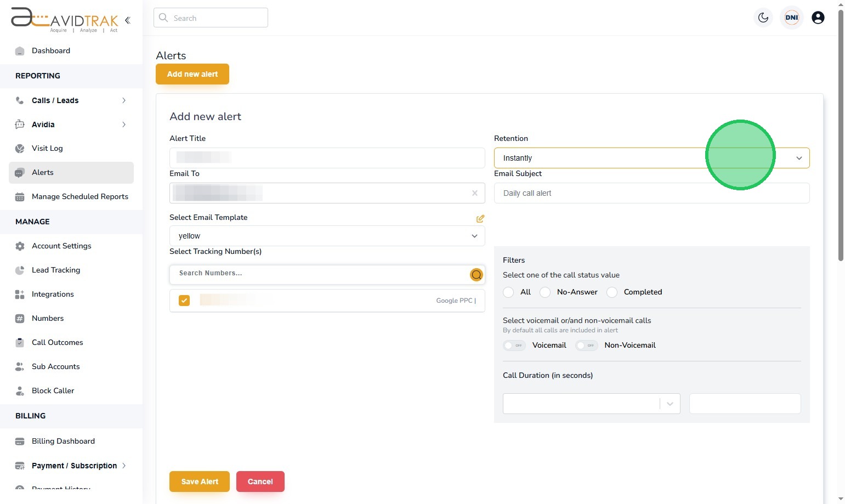Toggle dark mode moon icon
This screenshot has width=845, height=504.
[763, 18]
